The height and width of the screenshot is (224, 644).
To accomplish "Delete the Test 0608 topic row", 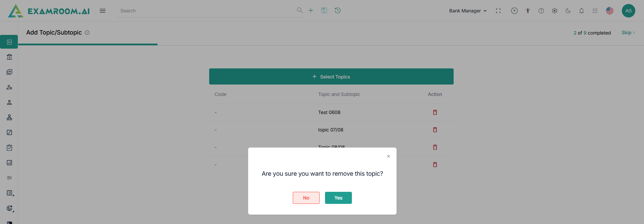I will [x=435, y=112].
